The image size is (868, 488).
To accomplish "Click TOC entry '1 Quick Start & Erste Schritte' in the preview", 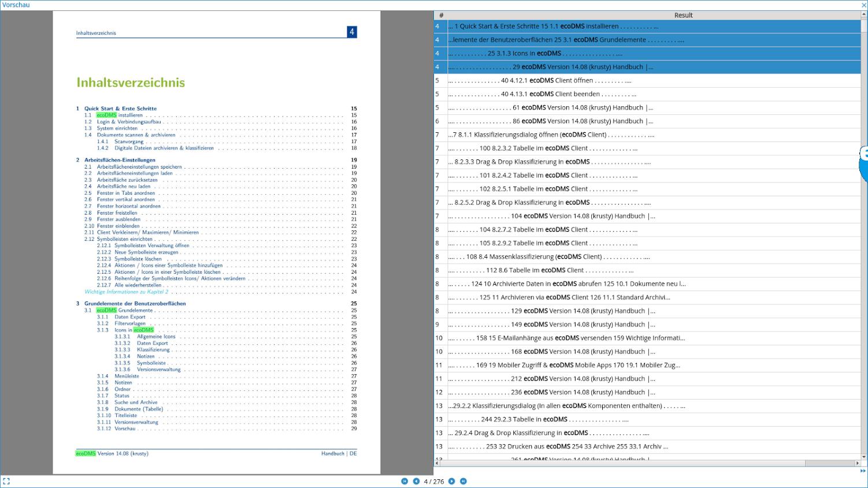I will [116, 109].
